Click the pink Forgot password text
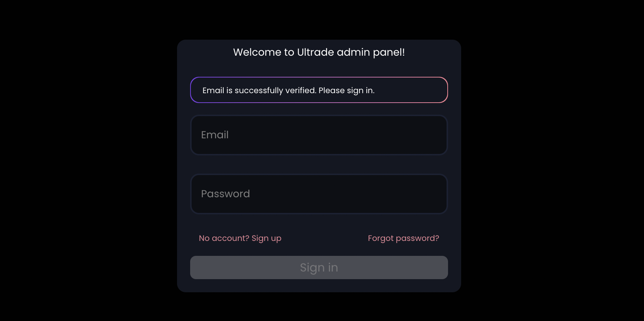 click(x=403, y=238)
